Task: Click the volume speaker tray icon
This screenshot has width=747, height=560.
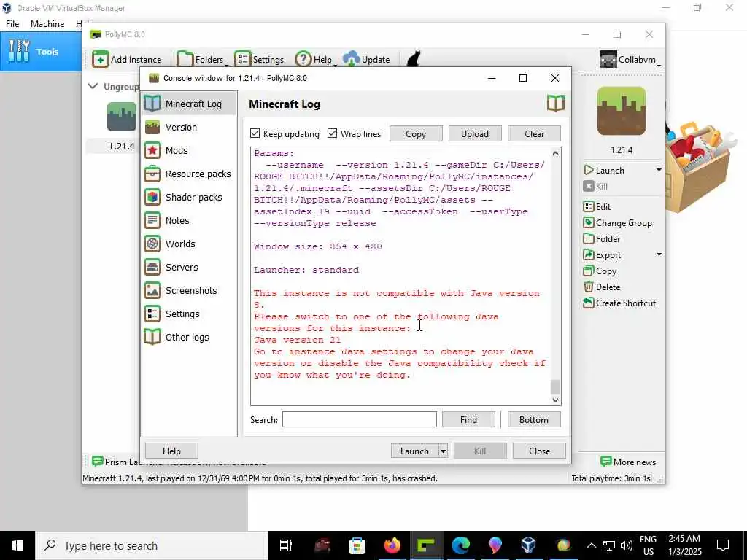Action: (x=627, y=545)
